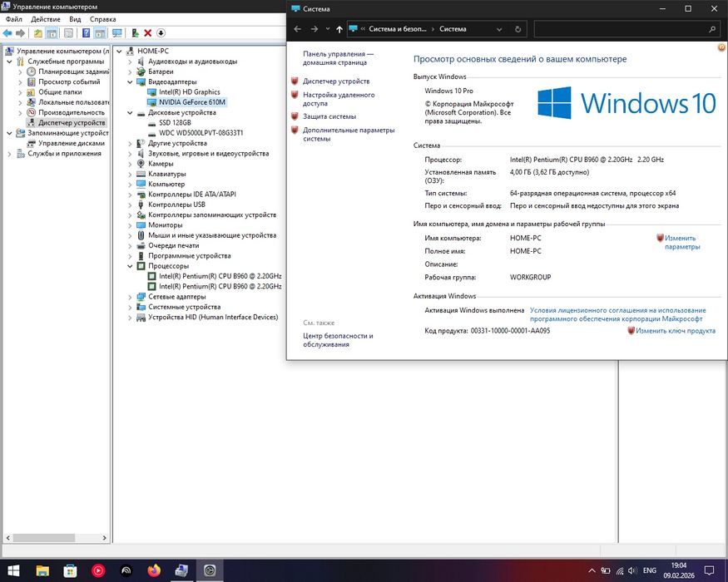Click the Мониторы category icon
This screenshot has height=582, width=728.
[x=141, y=225]
